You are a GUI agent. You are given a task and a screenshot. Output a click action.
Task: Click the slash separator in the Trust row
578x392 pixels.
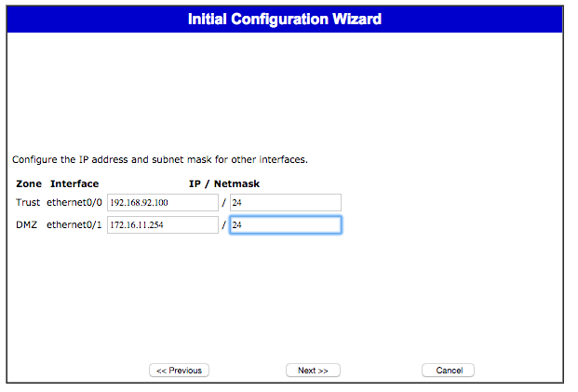coord(223,203)
